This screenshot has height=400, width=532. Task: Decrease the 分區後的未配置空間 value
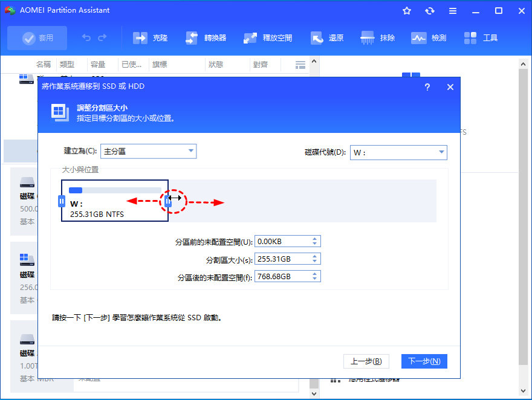(x=315, y=279)
